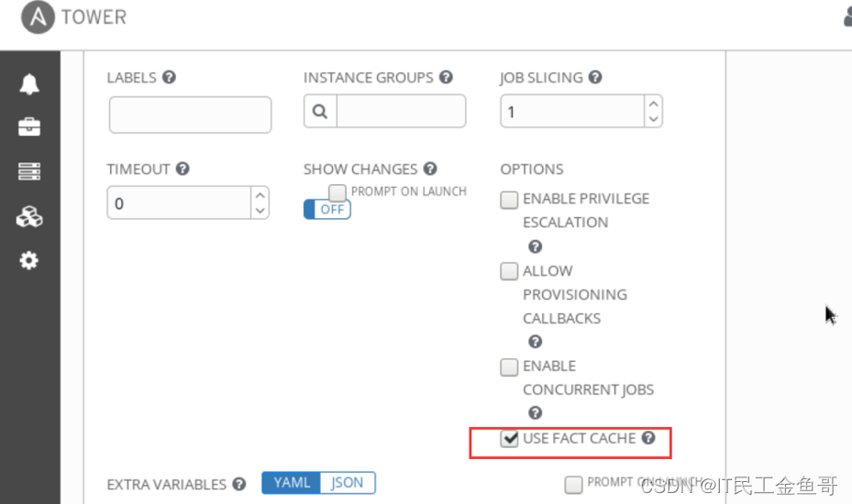Screen dimensions: 852x504
Task: Open the briefcase Projects sidebar icon
Action: (29, 126)
